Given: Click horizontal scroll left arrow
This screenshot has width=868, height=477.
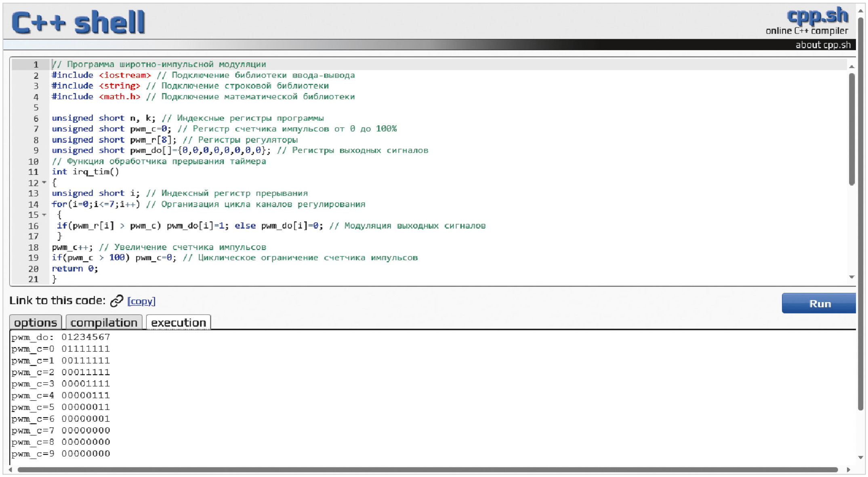Looking at the screenshot, I should pyautogui.click(x=11, y=469).
